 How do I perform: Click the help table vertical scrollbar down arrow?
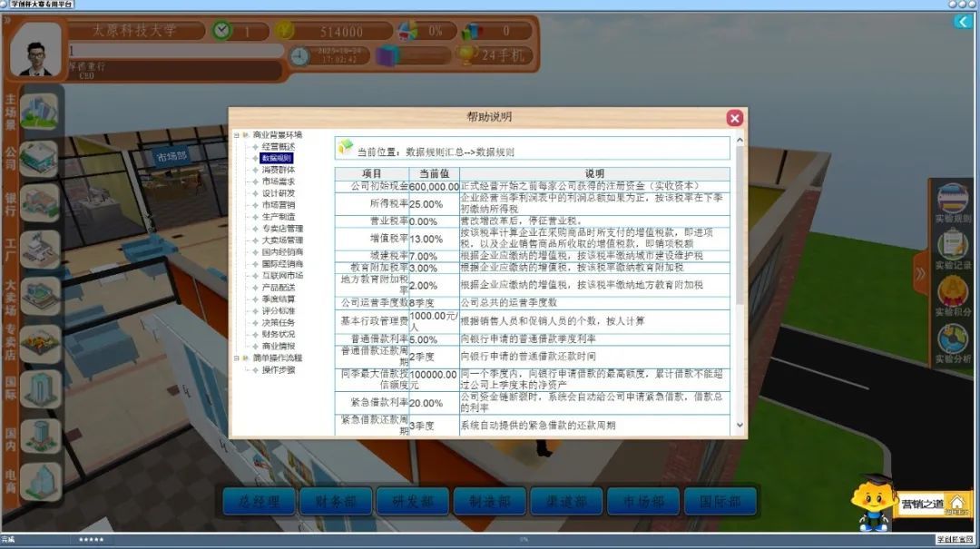740,425
